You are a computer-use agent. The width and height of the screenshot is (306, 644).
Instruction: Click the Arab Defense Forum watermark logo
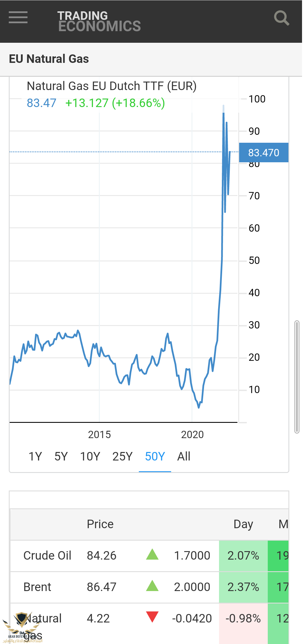22,628
